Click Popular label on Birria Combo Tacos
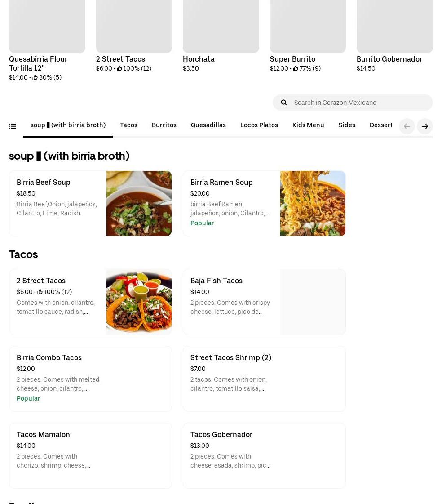The image size is (442, 504). pyautogui.click(x=28, y=398)
